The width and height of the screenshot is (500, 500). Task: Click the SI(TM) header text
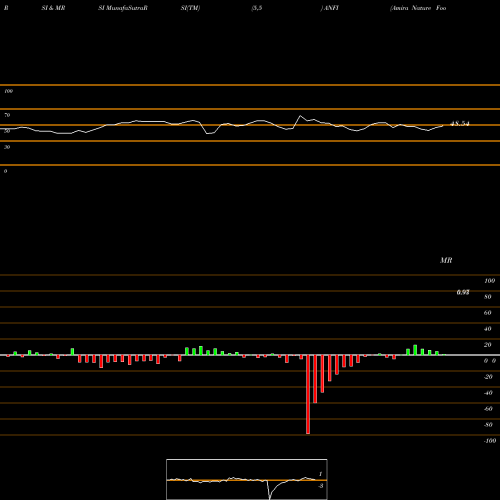click(x=190, y=8)
